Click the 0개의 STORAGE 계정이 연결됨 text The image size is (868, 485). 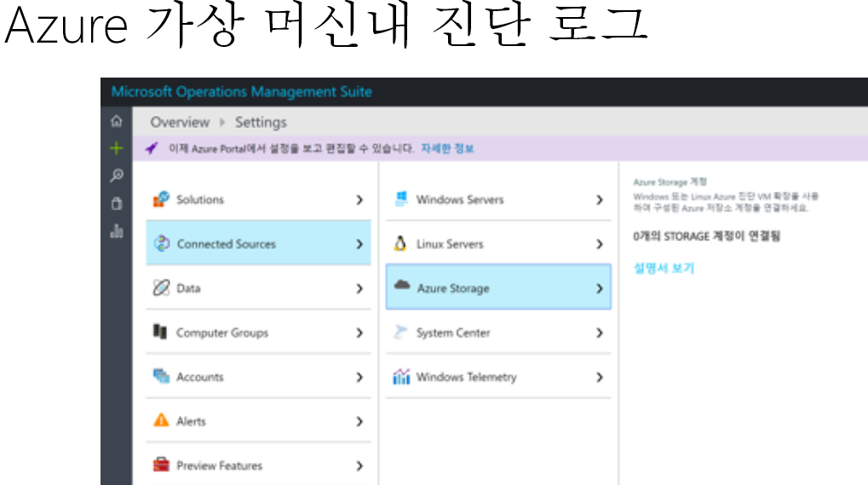tap(707, 236)
